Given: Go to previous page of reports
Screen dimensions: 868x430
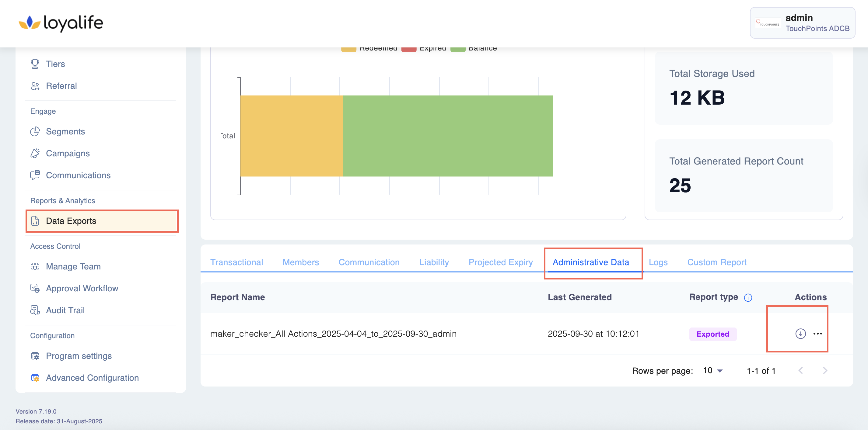Looking at the screenshot, I should 801,370.
